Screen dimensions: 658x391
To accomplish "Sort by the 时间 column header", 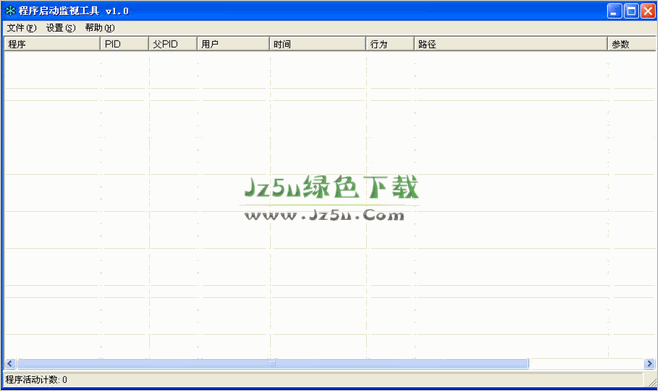I will [x=318, y=44].
